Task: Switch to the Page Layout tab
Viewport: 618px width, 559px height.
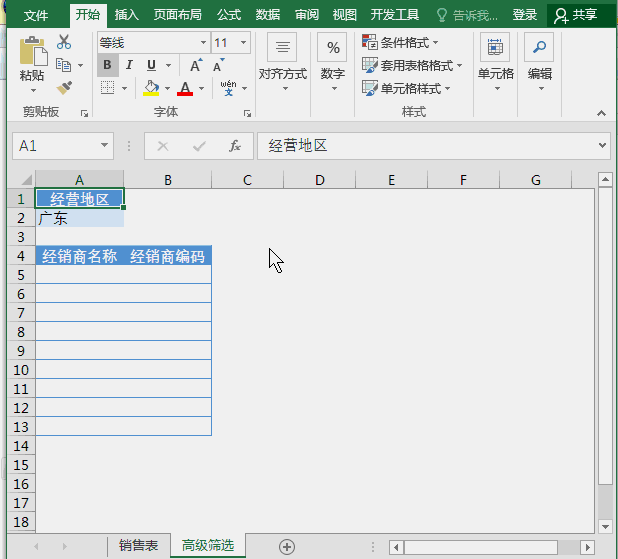Action: click(177, 15)
